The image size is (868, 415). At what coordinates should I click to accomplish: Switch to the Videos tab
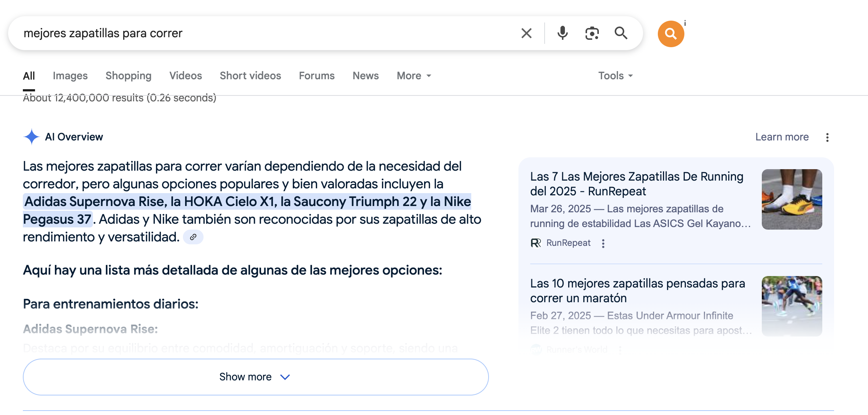(x=185, y=76)
